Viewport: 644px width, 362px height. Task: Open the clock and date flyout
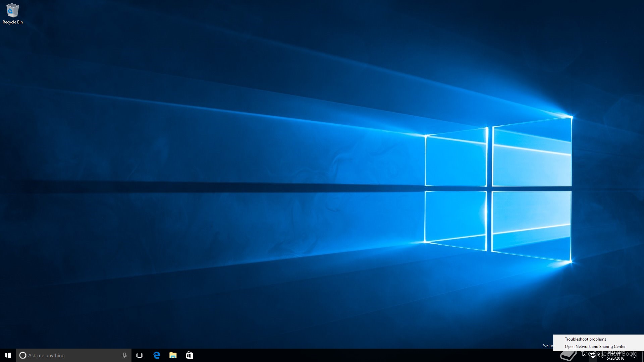pyautogui.click(x=615, y=356)
